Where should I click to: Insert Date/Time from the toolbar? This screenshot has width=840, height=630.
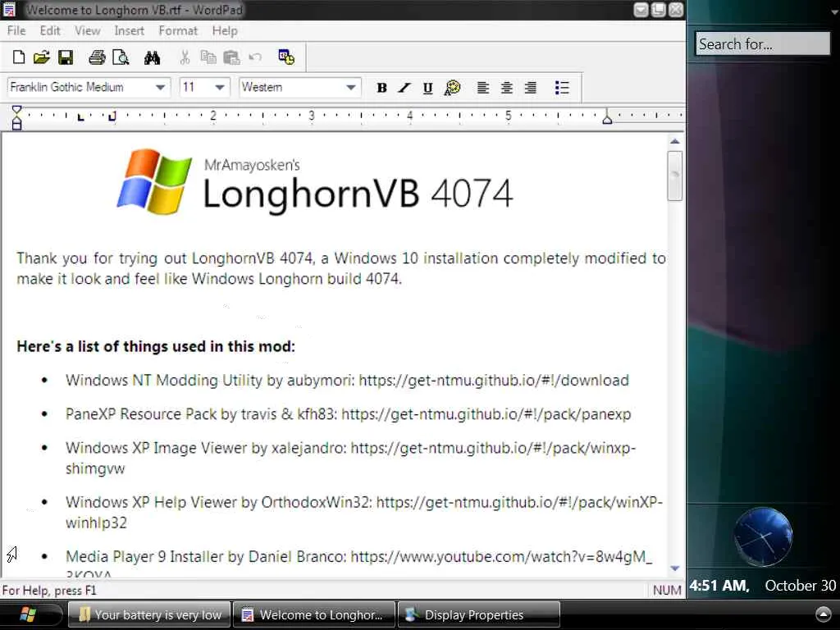point(286,57)
